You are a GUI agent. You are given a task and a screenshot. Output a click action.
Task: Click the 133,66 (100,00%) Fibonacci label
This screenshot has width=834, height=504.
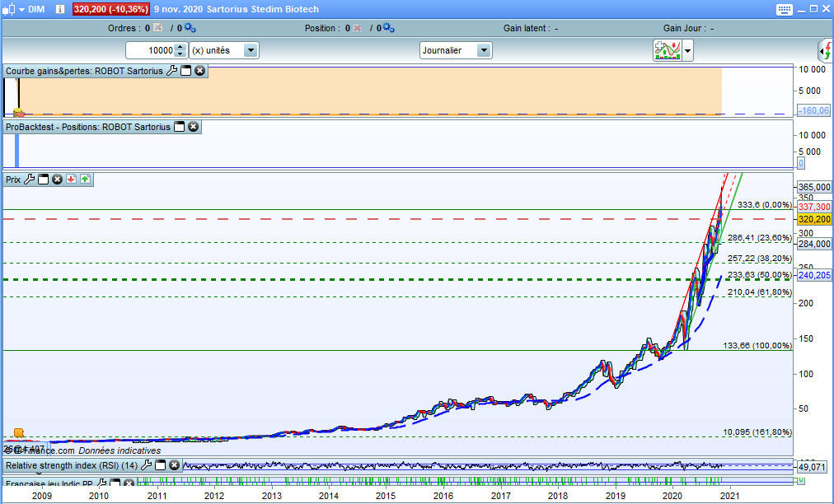click(x=757, y=346)
